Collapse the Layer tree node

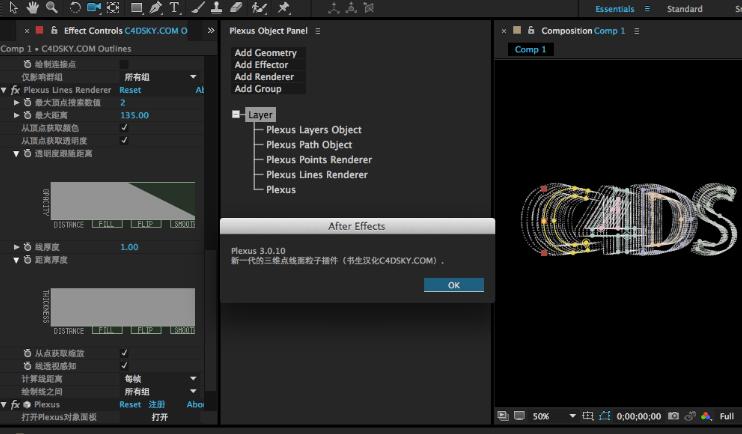point(236,115)
